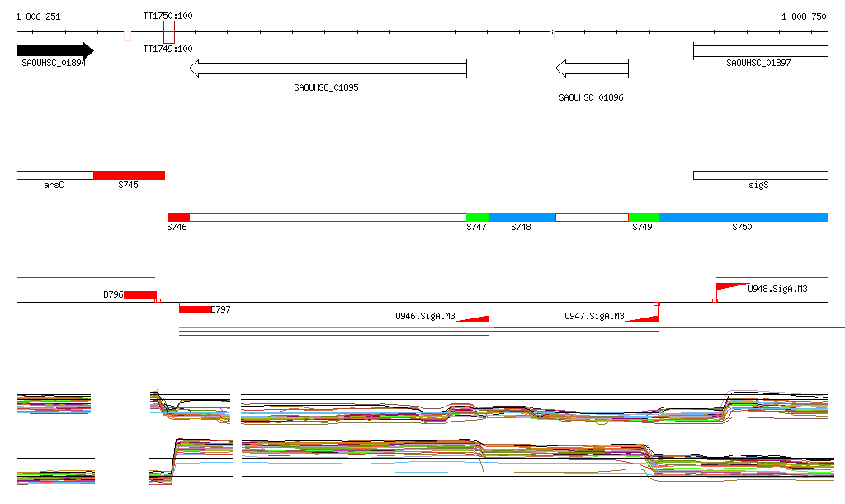The image size is (845, 504).
Task: Click the D796 label
Action: (x=113, y=294)
